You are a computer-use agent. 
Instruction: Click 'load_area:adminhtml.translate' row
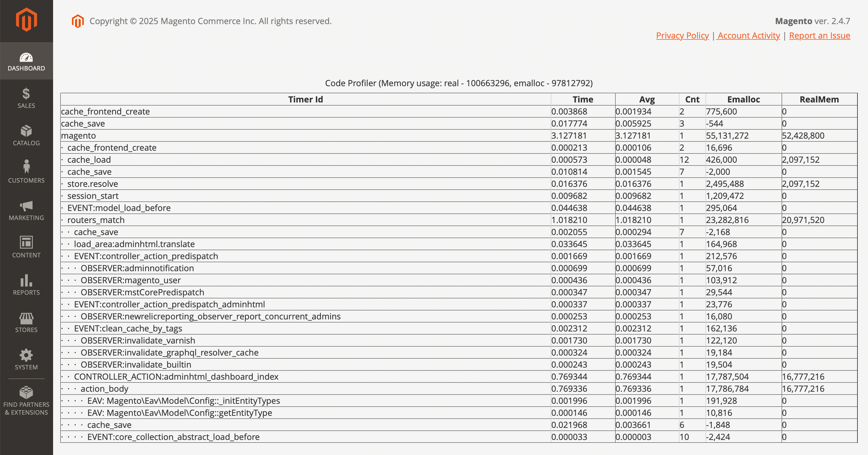click(459, 244)
